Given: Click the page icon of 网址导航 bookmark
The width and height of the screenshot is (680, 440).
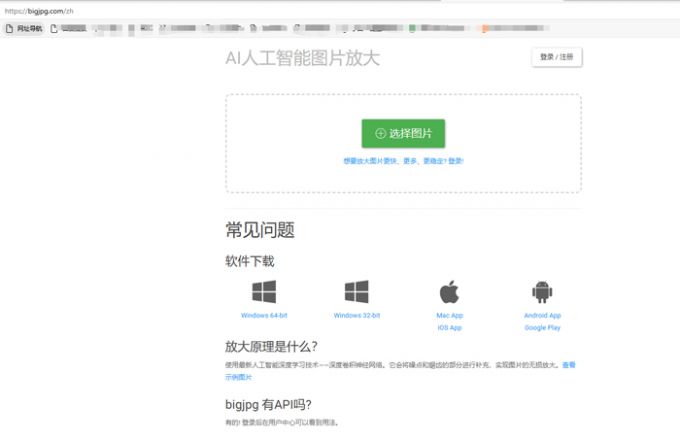Looking at the screenshot, I should [9, 28].
